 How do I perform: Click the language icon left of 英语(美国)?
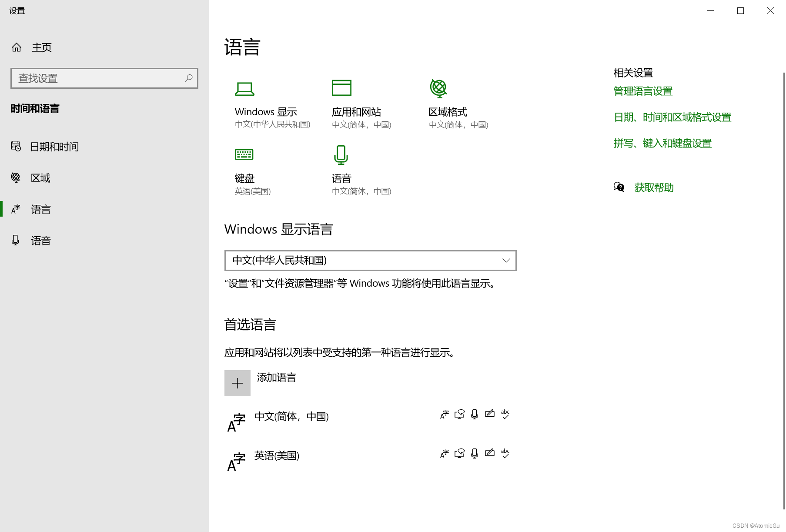(237, 462)
